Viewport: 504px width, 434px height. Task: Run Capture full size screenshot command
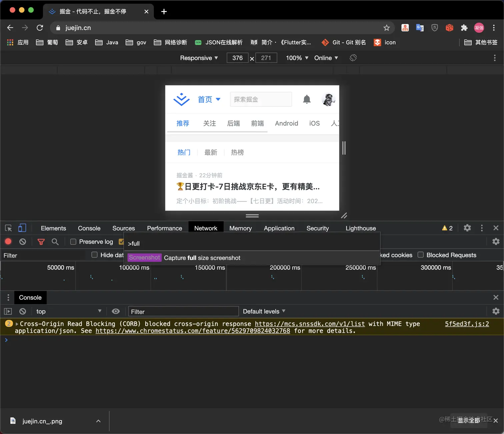pos(252,258)
